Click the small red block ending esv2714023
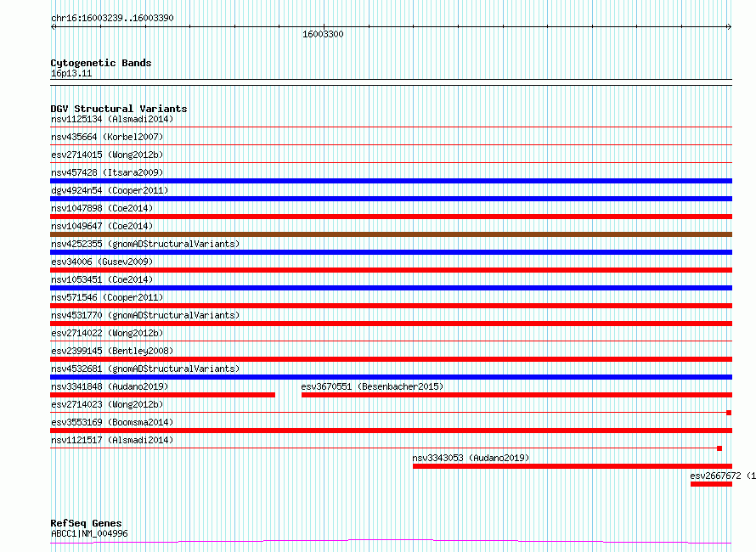 click(x=729, y=413)
